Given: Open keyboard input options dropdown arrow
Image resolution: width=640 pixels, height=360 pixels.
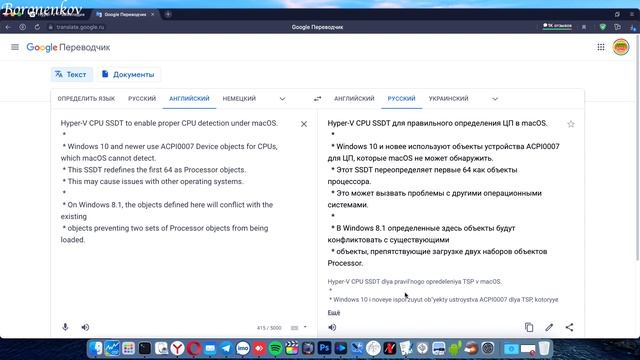Looking at the screenshot, I should tap(305, 327).
